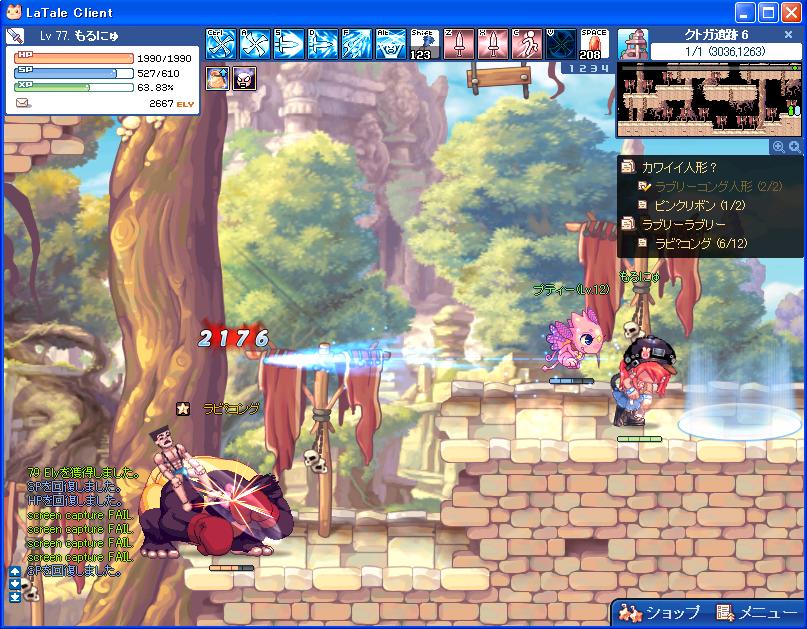The height and width of the screenshot is (629, 807).
Task: Click the HPを回復しました chat line
Action: point(75,500)
